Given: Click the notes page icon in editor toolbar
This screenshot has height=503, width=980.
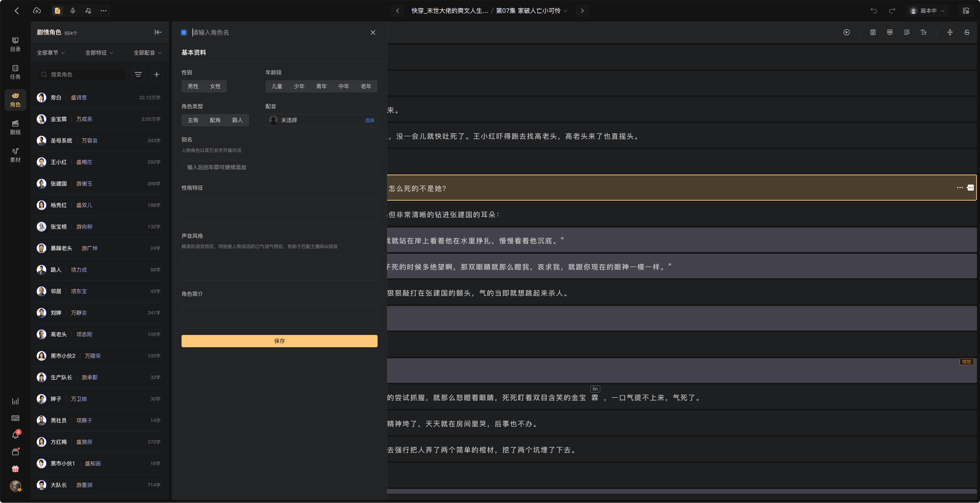Looking at the screenshot, I should click(873, 32).
